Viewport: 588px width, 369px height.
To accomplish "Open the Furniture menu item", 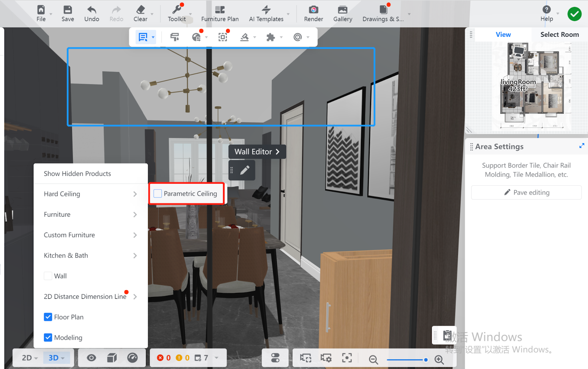I will (x=91, y=214).
